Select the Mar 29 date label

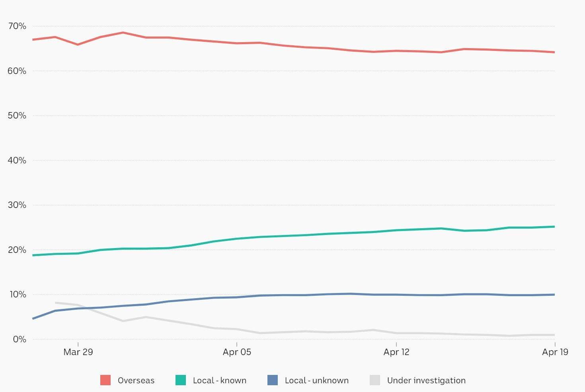[x=78, y=352]
